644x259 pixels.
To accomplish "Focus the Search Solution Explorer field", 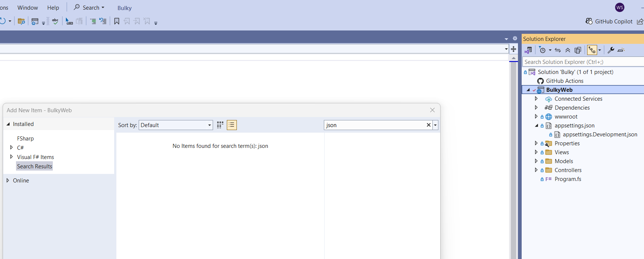I will [x=583, y=62].
